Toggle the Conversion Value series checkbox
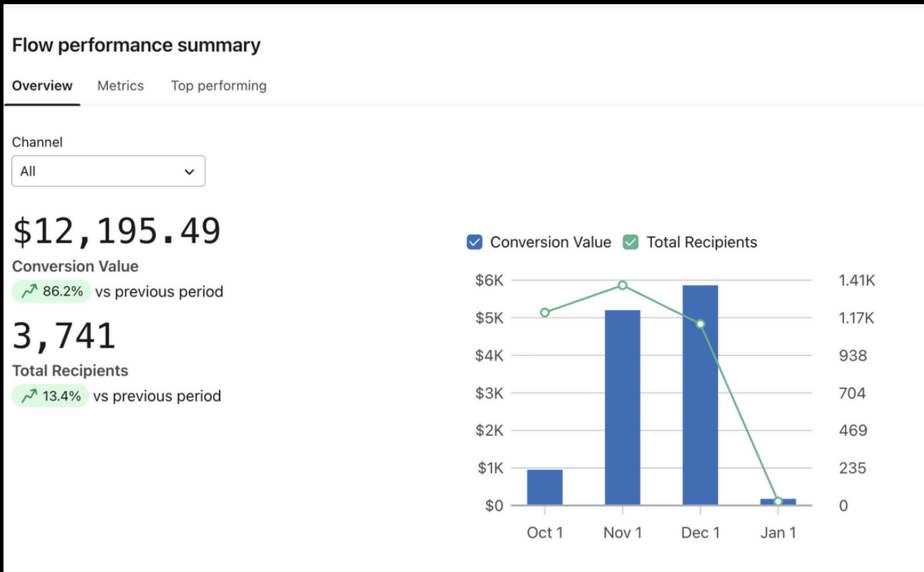 [x=475, y=243]
